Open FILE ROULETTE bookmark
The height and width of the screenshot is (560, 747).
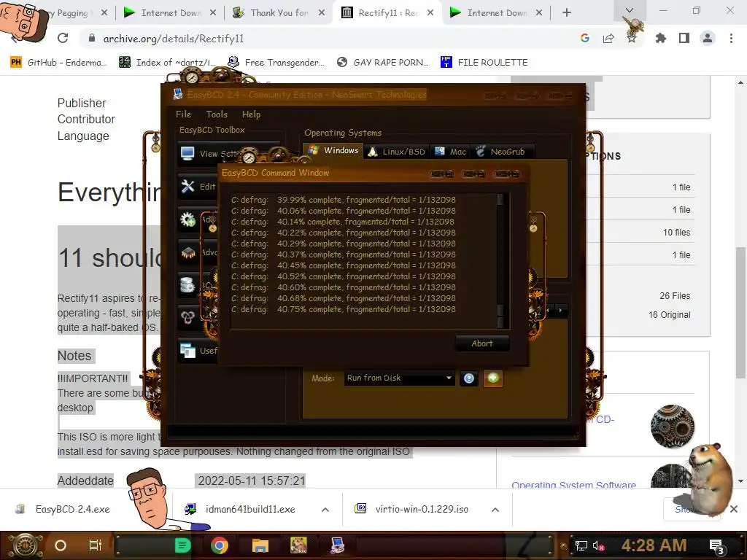tap(484, 63)
